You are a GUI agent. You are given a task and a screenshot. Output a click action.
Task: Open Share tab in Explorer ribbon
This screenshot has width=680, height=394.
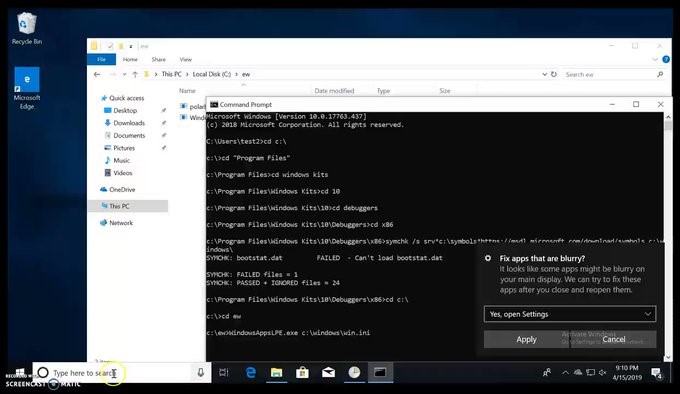[159, 59]
